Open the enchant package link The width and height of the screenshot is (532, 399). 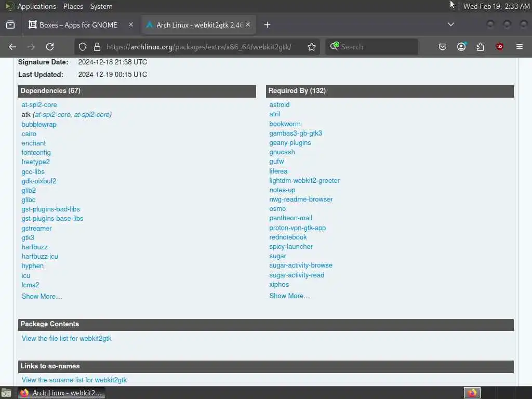click(x=33, y=143)
